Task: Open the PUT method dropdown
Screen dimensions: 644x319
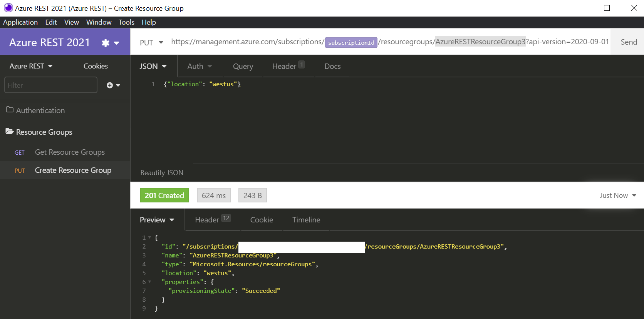Action: 151,42
